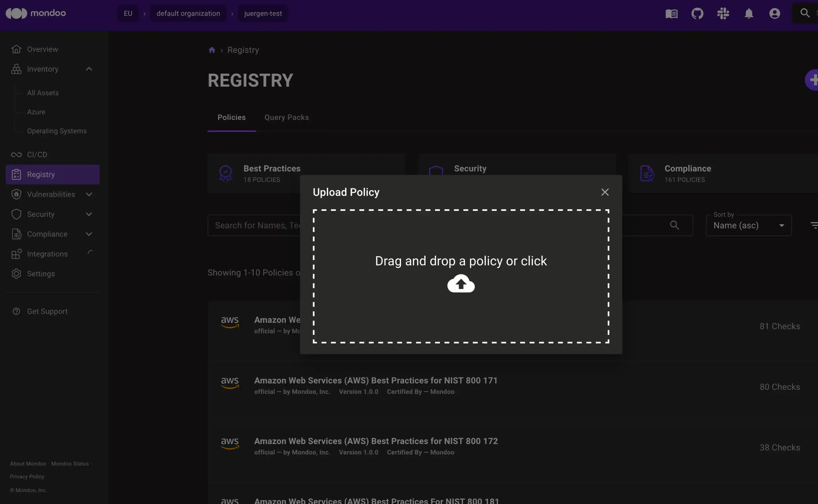Image resolution: width=818 pixels, height=504 pixels.
Task: Open the Sort by Name (asc) dropdown
Action: 749,225
